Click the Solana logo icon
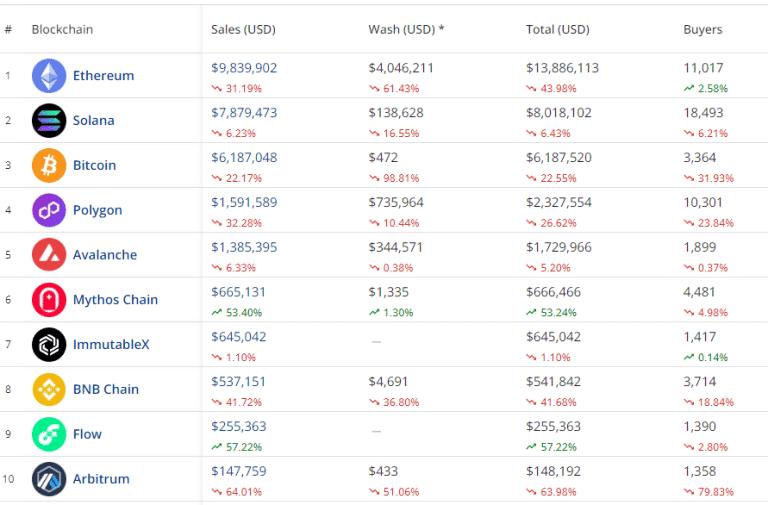Viewport: 768px width, 505px height. (x=49, y=120)
